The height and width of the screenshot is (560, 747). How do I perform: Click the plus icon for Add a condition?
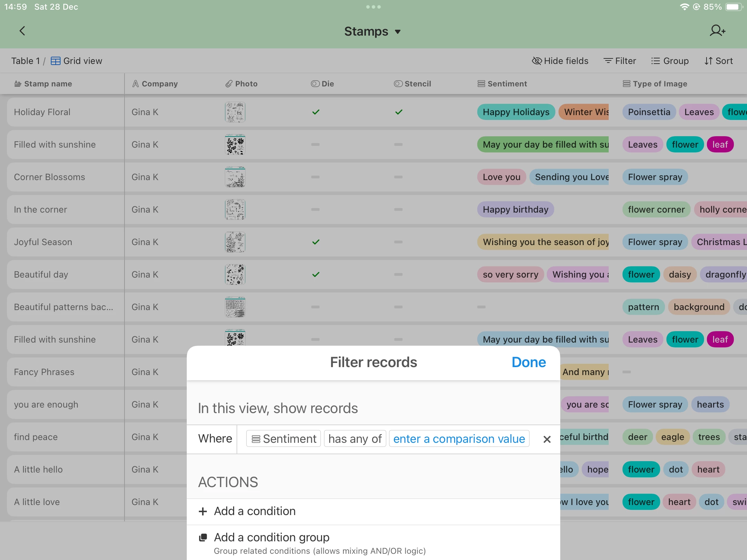point(203,511)
